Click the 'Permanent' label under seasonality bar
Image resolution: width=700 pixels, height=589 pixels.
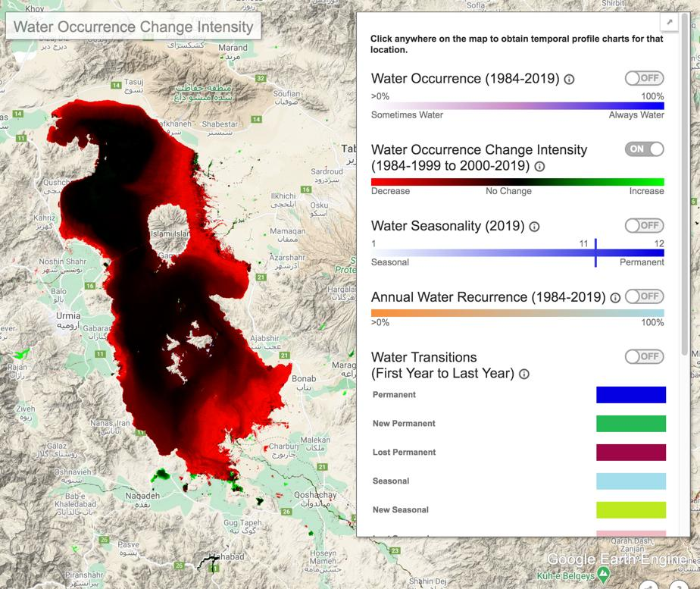pyautogui.click(x=642, y=262)
